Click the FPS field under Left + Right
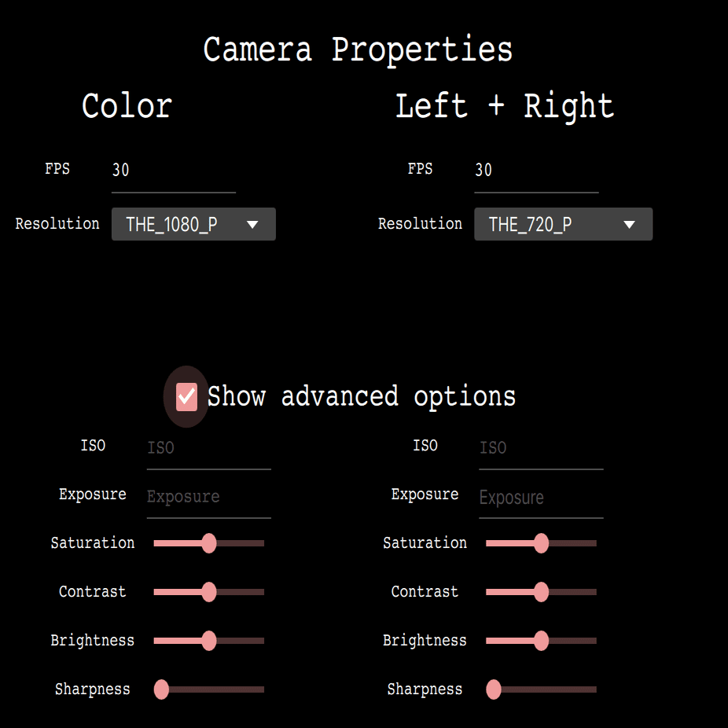 tap(536, 170)
